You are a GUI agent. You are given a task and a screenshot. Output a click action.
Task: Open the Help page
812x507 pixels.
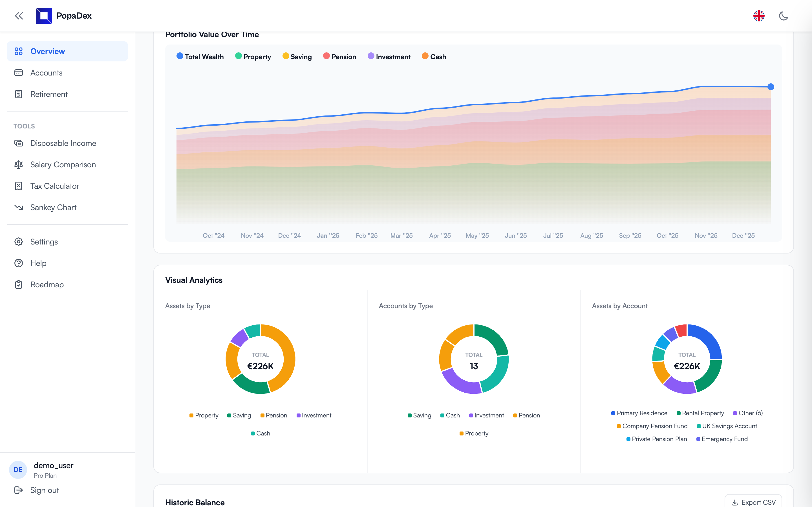[x=38, y=263]
